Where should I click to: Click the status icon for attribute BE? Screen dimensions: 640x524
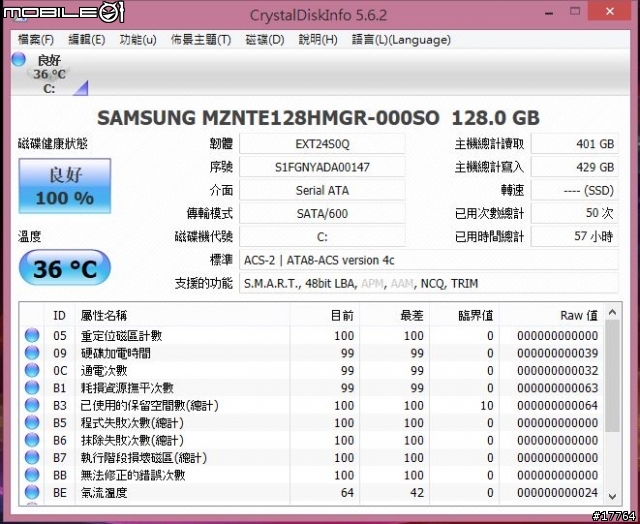pos(32,493)
